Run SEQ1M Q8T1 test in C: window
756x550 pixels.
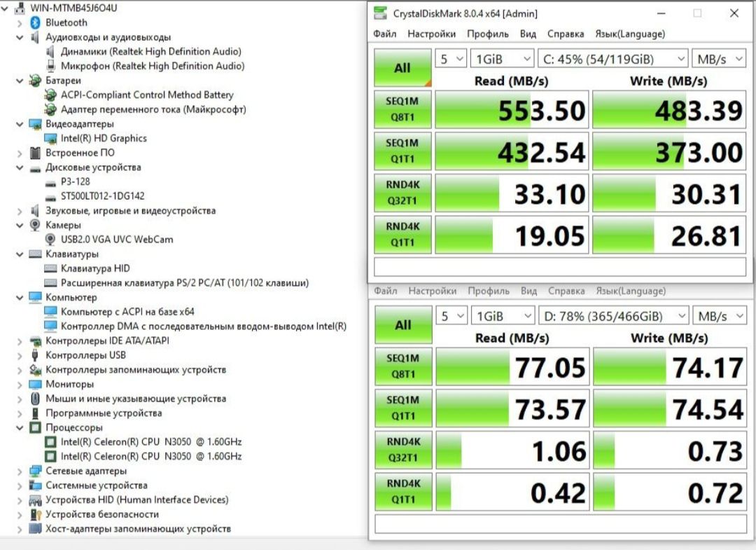[402, 109]
